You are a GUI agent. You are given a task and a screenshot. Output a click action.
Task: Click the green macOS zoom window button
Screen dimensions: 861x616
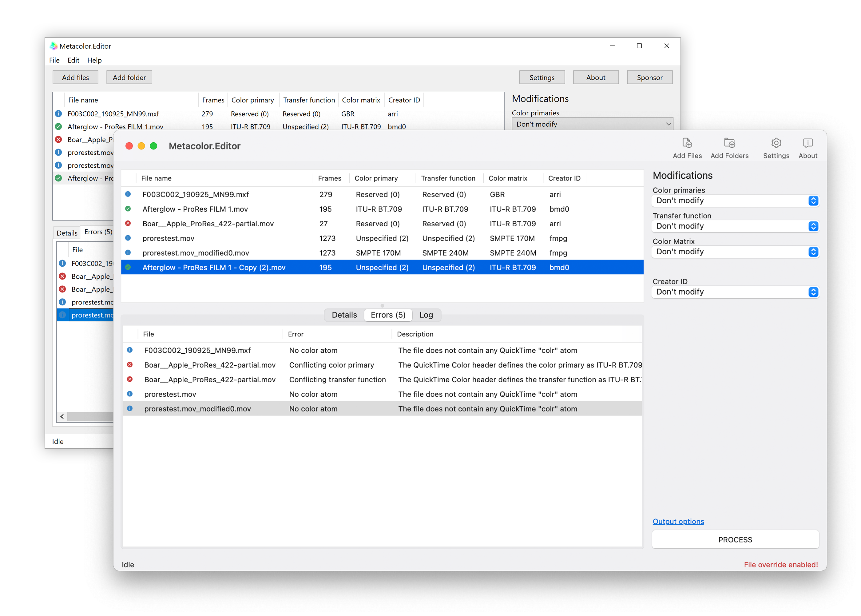154,146
